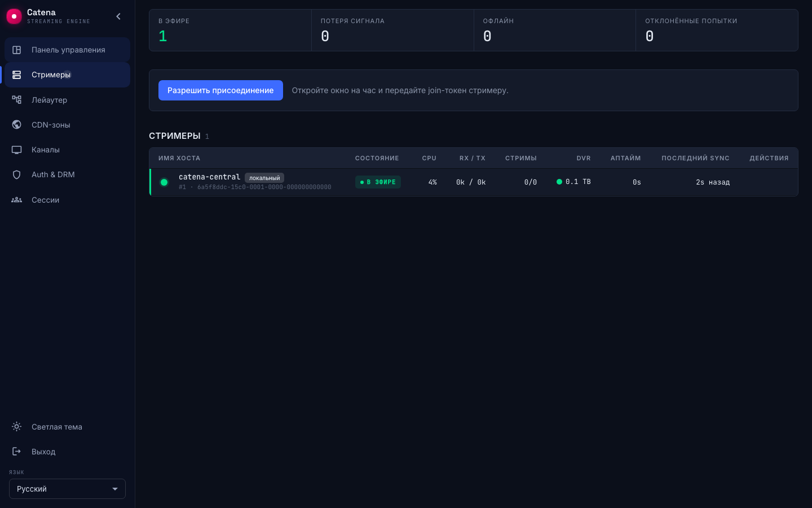Click the DVR value 0.1 TB
The height and width of the screenshot is (508, 812).
pyautogui.click(x=578, y=182)
